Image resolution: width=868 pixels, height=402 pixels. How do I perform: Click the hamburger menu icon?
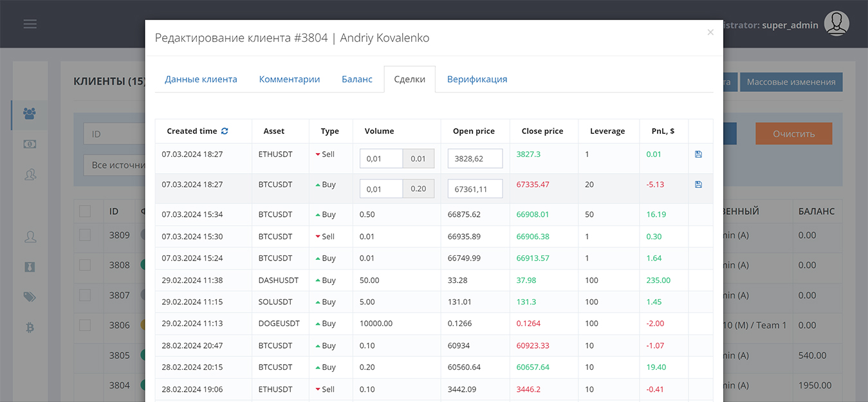point(30,24)
